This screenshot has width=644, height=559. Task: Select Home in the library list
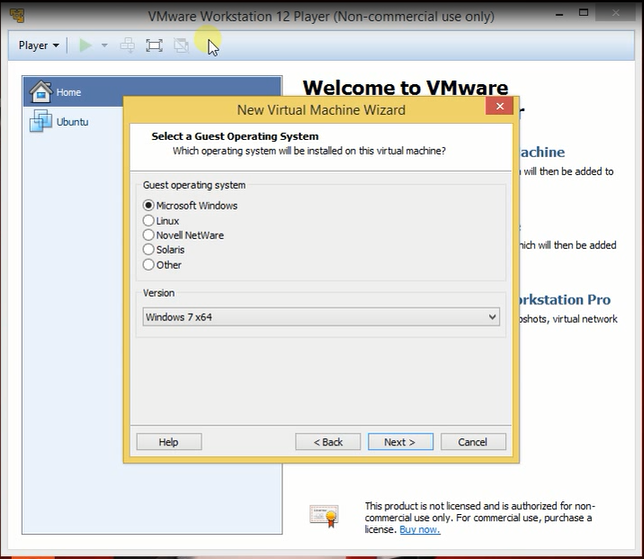pyautogui.click(x=152, y=92)
